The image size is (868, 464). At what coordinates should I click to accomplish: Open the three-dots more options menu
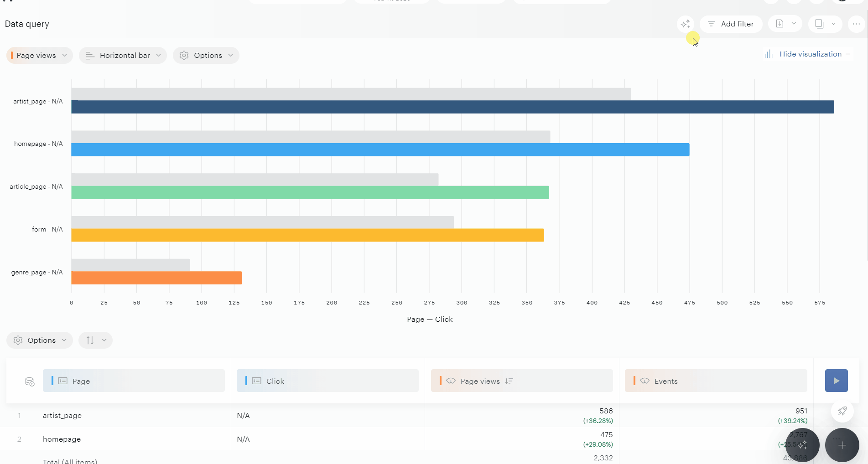(856, 24)
